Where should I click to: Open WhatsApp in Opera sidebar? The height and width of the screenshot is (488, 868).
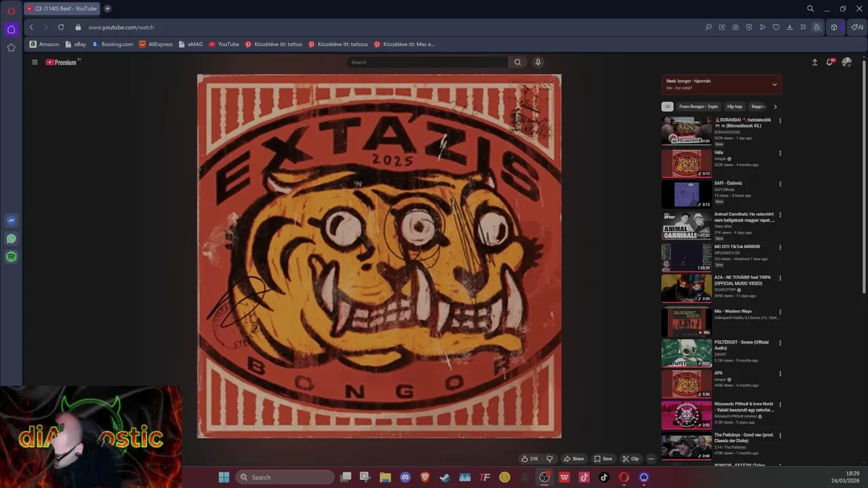tap(12, 239)
